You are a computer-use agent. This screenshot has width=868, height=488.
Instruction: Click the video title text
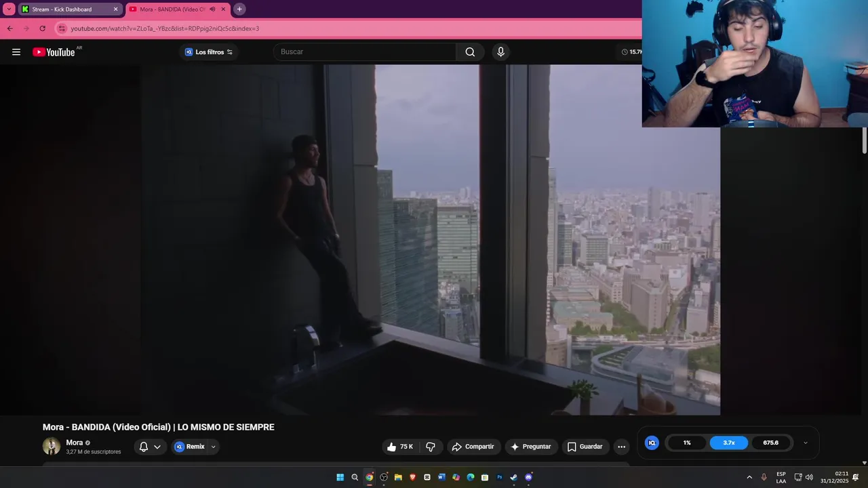[159, 427]
